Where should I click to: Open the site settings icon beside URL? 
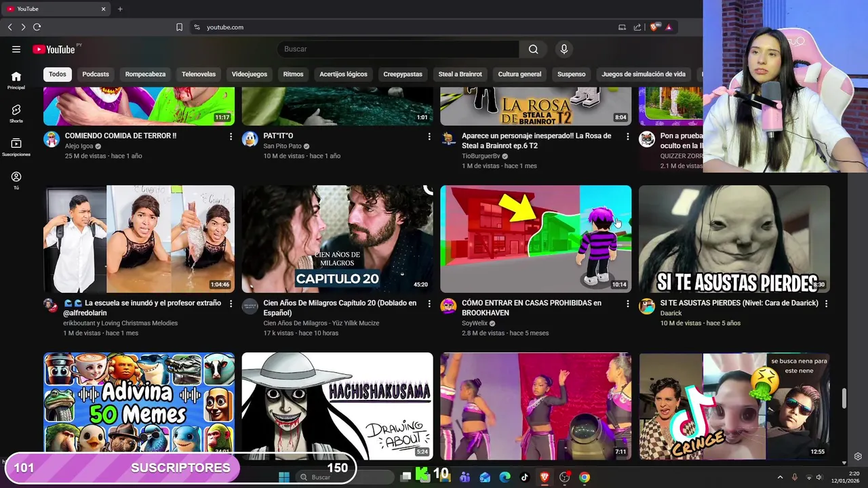pyautogui.click(x=197, y=27)
